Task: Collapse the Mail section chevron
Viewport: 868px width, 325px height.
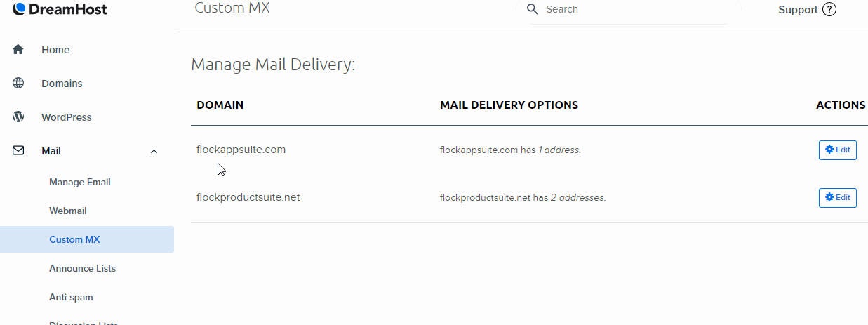Action: tap(154, 151)
